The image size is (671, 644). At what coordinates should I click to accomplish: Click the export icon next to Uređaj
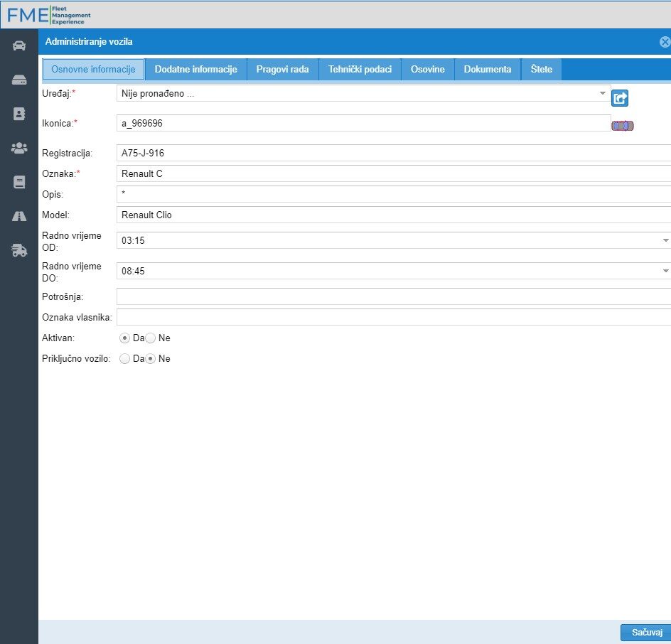pos(619,98)
